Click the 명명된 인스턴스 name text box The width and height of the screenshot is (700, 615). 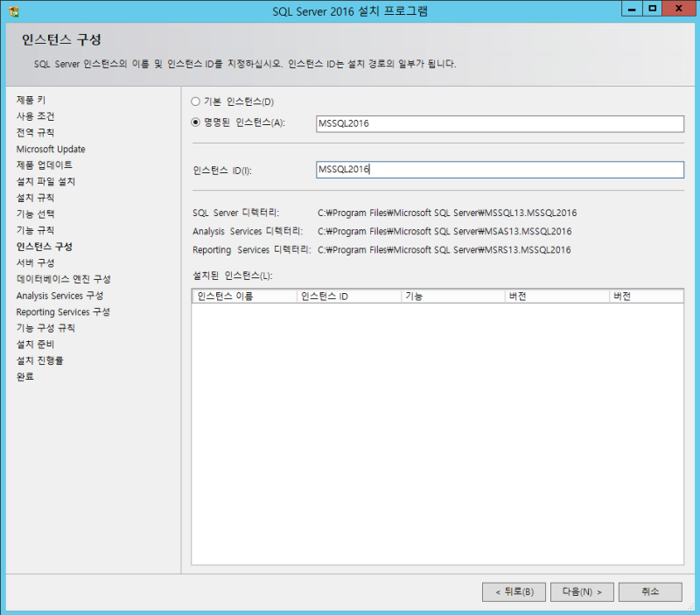click(x=499, y=123)
